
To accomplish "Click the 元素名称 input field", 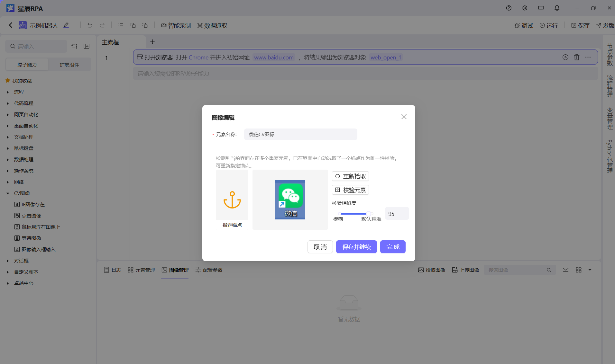I will pos(300,134).
